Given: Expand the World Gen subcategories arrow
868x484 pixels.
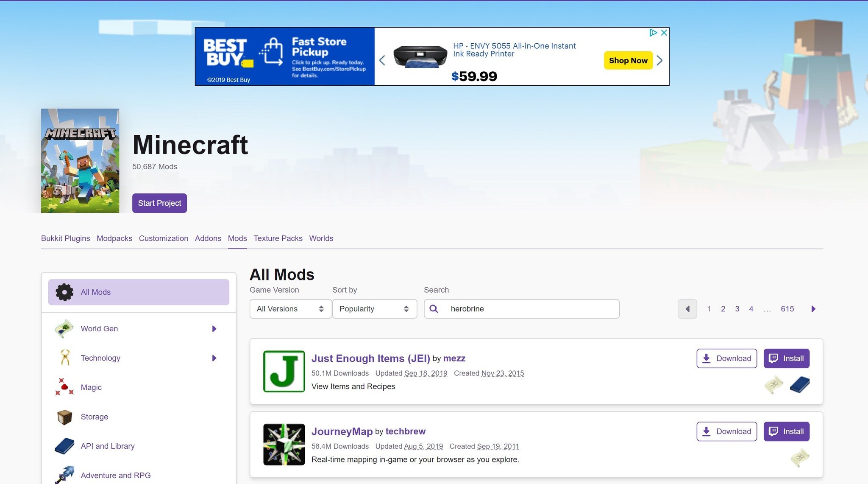Looking at the screenshot, I should click(x=214, y=329).
